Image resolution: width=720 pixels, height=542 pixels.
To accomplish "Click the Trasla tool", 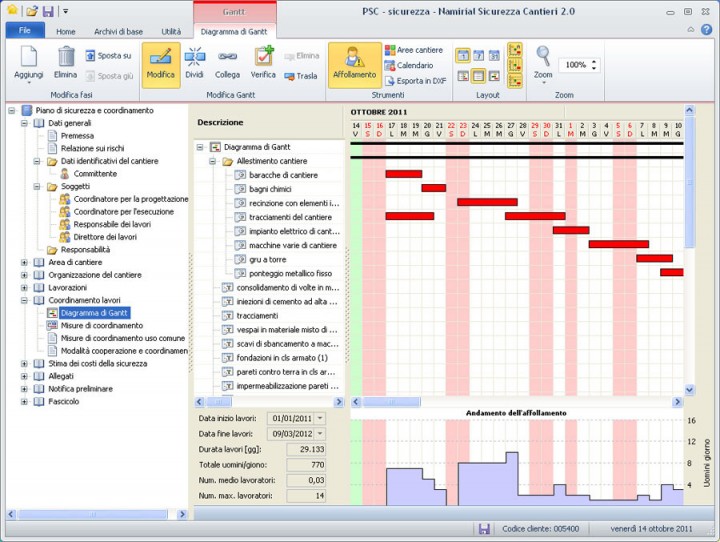I will point(301,75).
